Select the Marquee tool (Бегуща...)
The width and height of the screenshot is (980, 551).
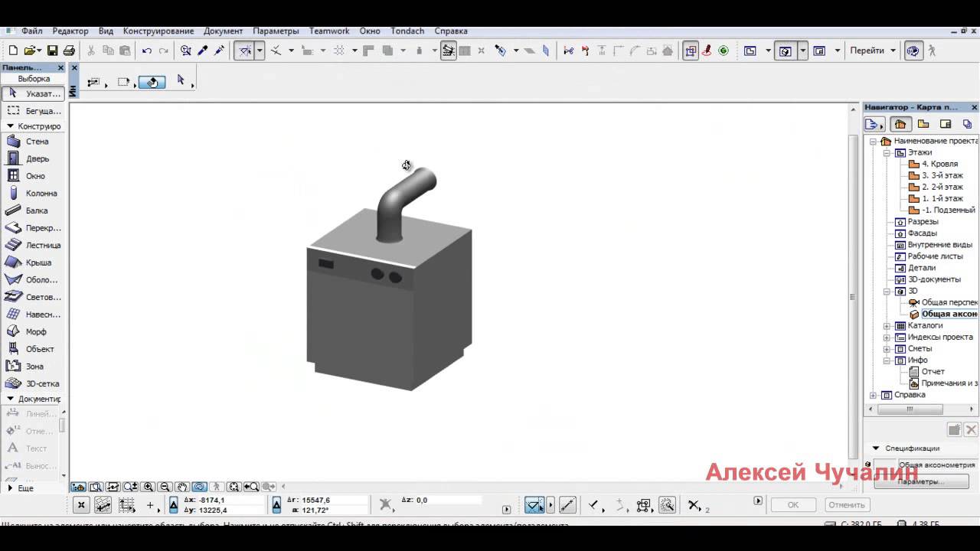click(33, 111)
